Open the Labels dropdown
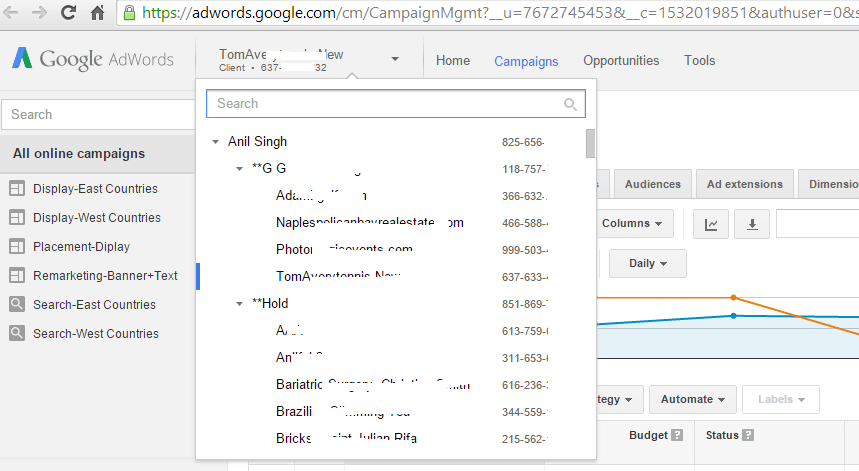Screen dimensions: 859x471 click(x=781, y=399)
